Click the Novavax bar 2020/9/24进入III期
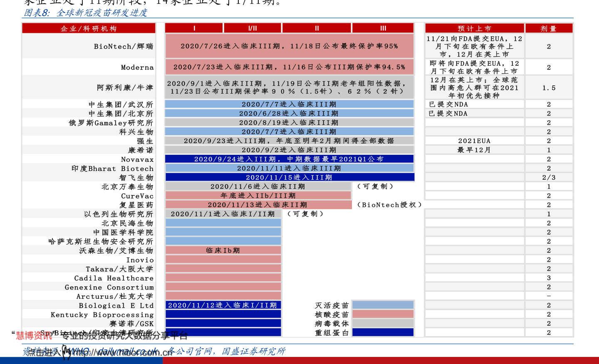The width and height of the screenshot is (599, 364). (x=290, y=159)
